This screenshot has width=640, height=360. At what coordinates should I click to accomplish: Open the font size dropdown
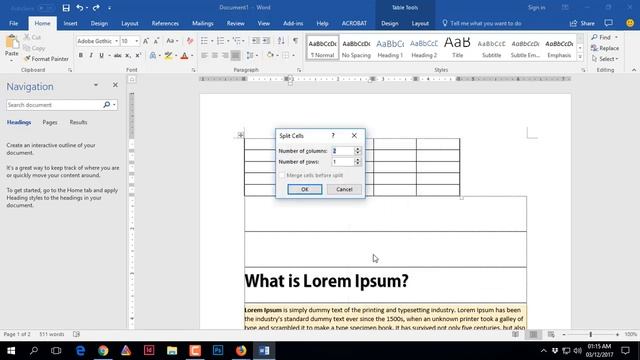[137, 41]
